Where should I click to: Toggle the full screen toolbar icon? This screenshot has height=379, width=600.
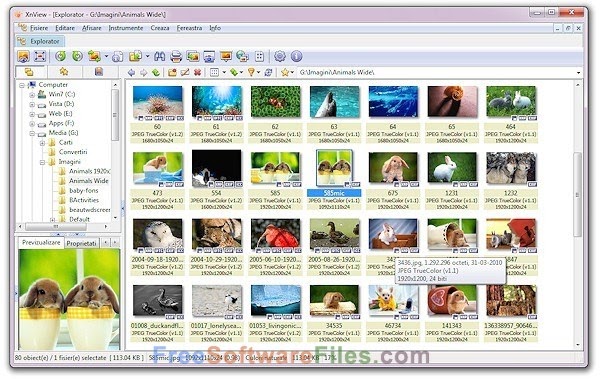[40, 56]
